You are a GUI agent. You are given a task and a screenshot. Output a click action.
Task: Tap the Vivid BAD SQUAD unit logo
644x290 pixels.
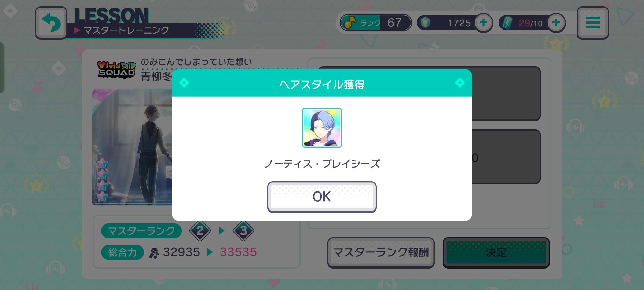[x=116, y=70]
